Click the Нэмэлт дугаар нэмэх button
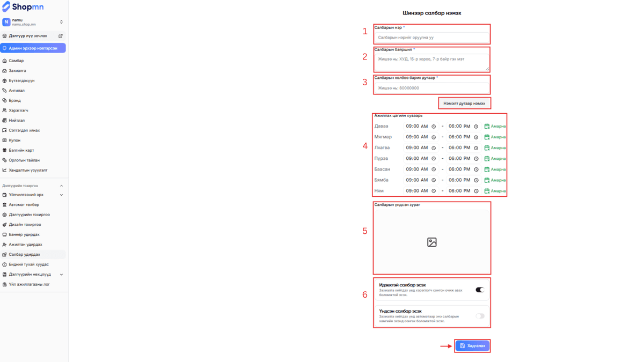 click(464, 104)
